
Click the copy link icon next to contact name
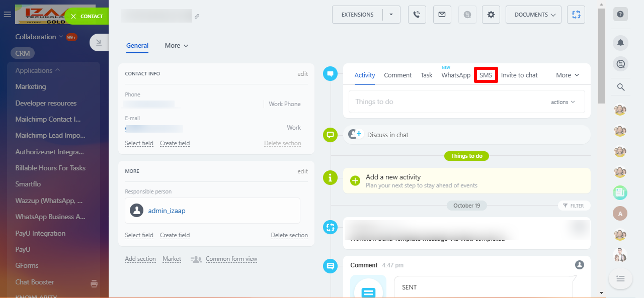click(x=197, y=17)
